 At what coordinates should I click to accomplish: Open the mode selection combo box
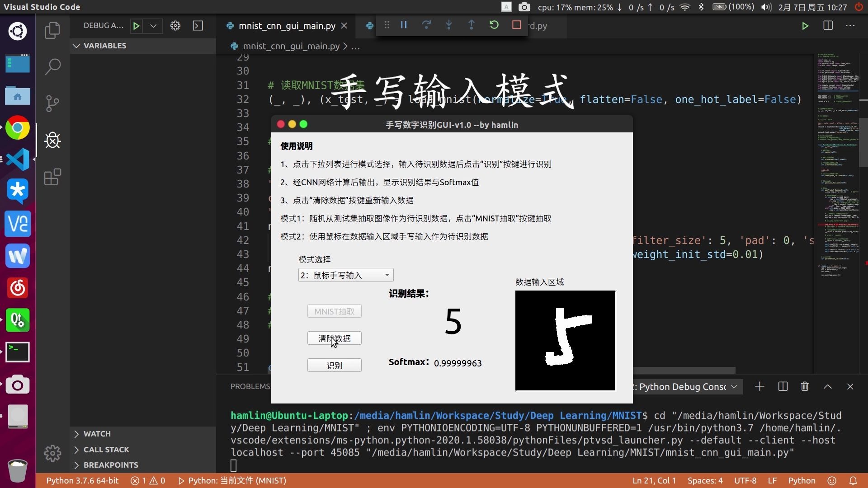pyautogui.click(x=345, y=275)
